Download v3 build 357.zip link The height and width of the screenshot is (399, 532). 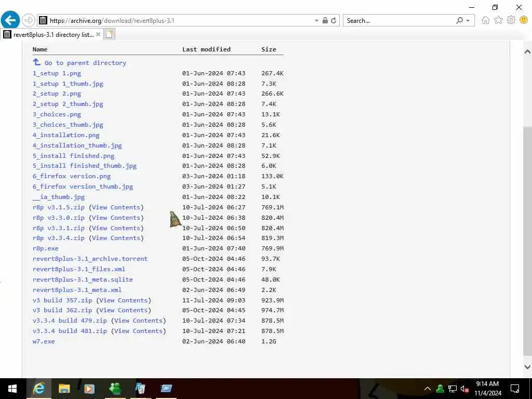coord(62,300)
